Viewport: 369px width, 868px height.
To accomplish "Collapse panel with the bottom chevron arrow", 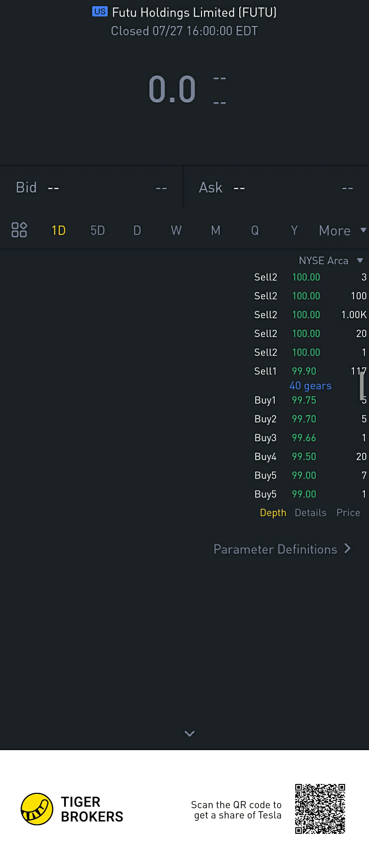I will 189,733.
